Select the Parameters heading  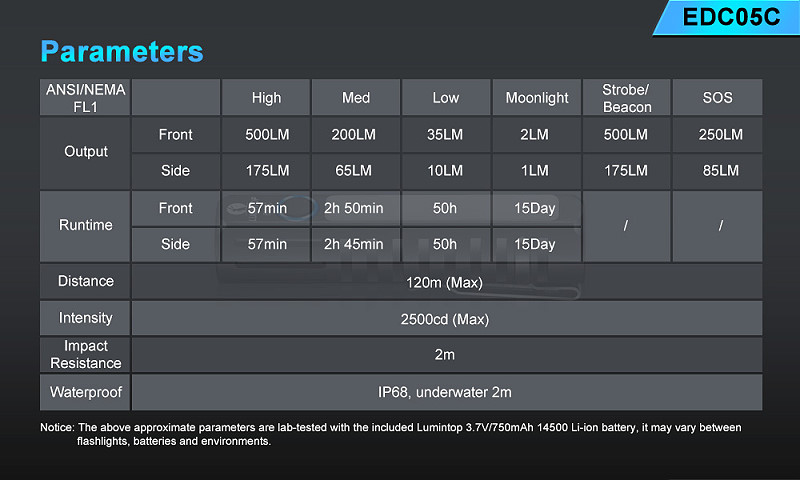122,52
